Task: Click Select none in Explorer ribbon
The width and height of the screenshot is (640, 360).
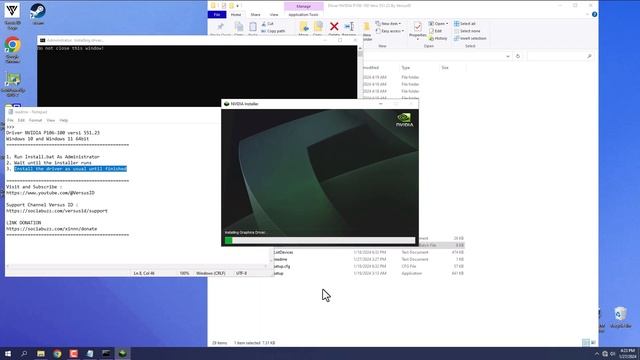Action: (467, 31)
